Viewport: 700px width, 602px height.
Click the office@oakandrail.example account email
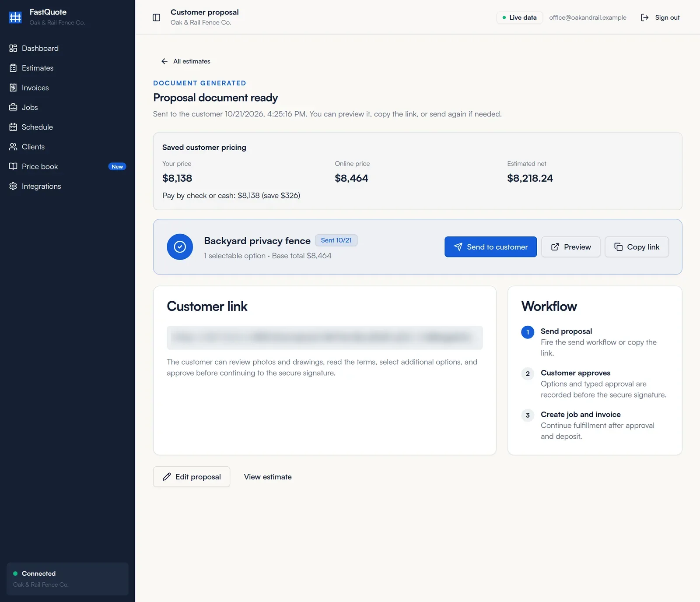click(588, 18)
